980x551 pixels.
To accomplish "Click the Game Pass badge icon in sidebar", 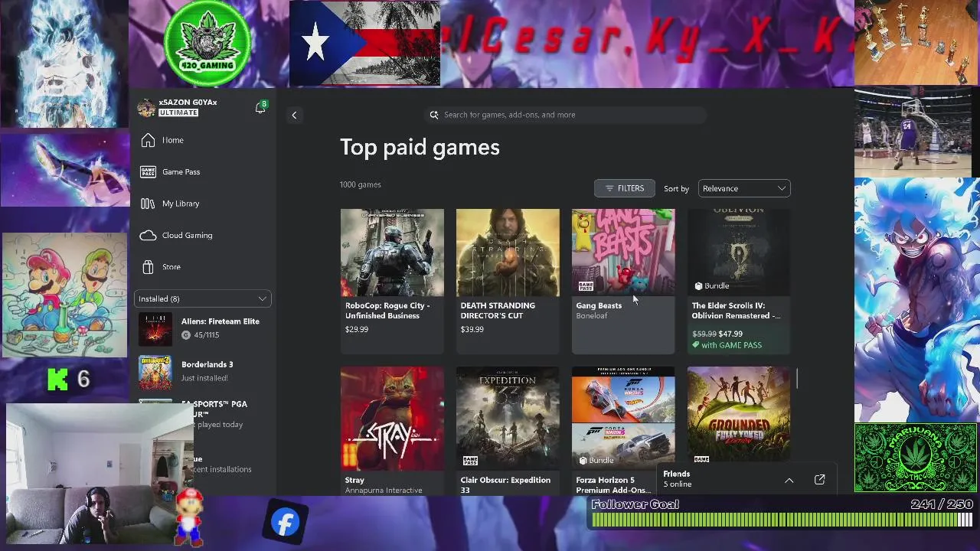I will point(148,171).
